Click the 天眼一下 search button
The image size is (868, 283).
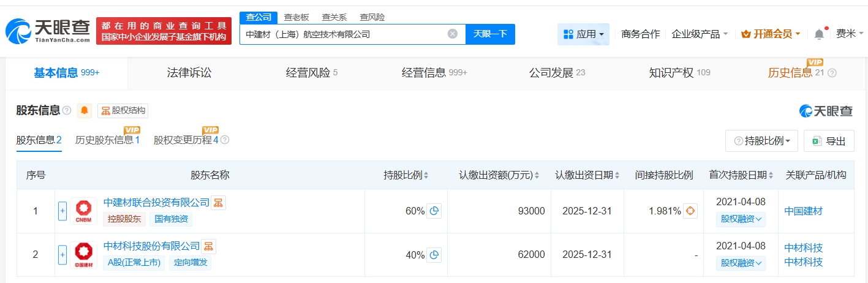coord(490,34)
